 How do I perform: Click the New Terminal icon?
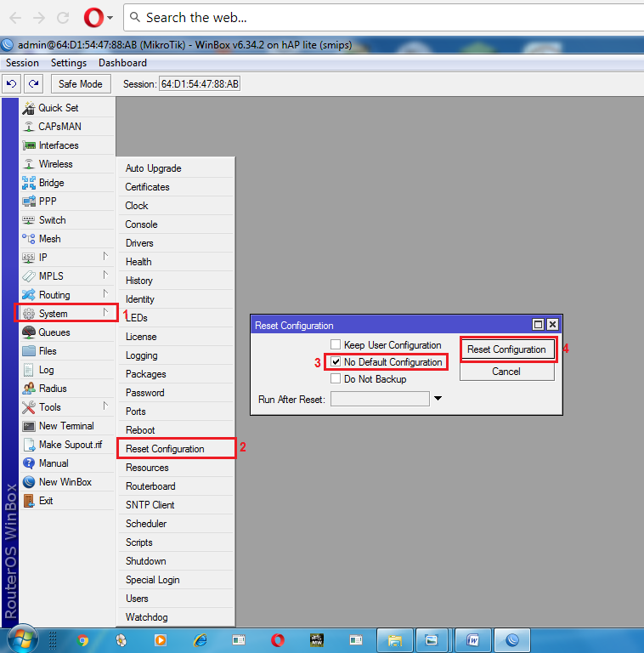pos(29,426)
